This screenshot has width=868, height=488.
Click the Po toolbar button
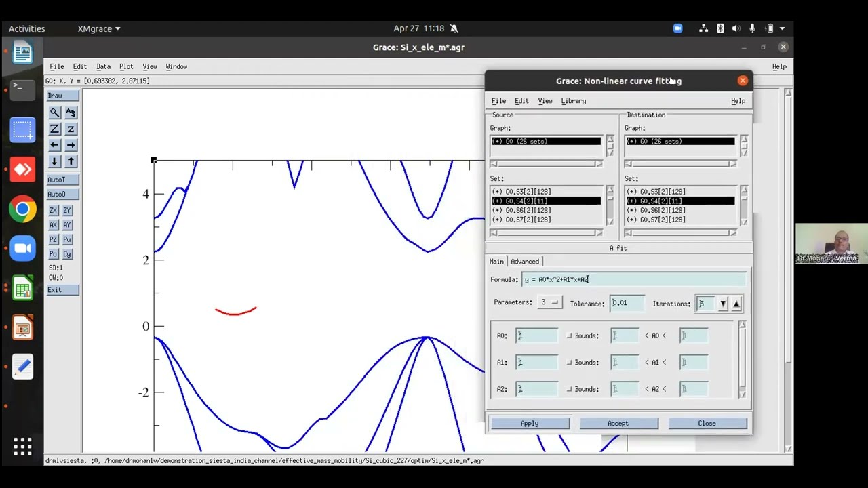pos(53,254)
